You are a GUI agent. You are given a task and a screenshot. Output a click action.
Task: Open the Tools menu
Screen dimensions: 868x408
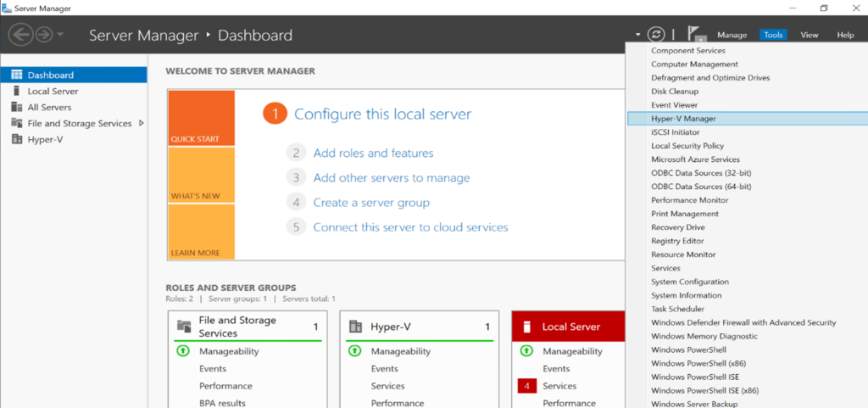coord(773,35)
